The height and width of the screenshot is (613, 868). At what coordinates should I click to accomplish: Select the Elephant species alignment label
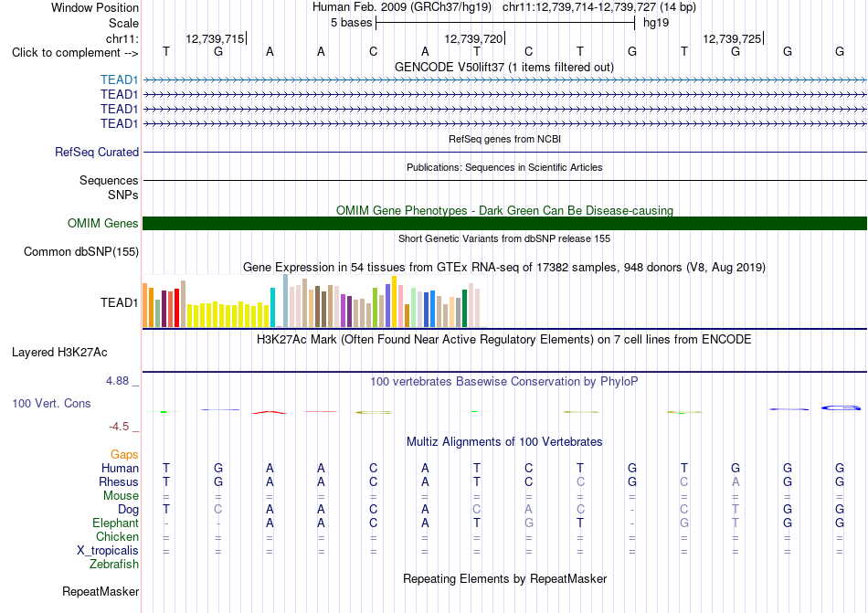pos(115,523)
